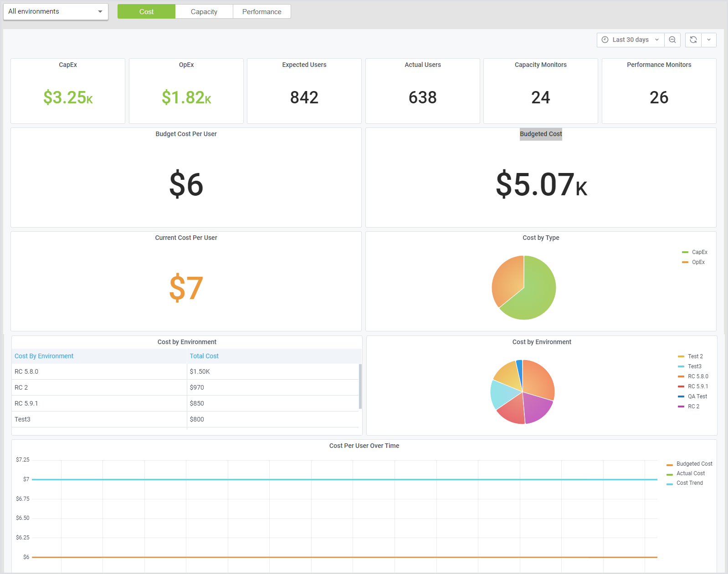Select the Cost tab
The image size is (728, 574).
click(x=146, y=12)
